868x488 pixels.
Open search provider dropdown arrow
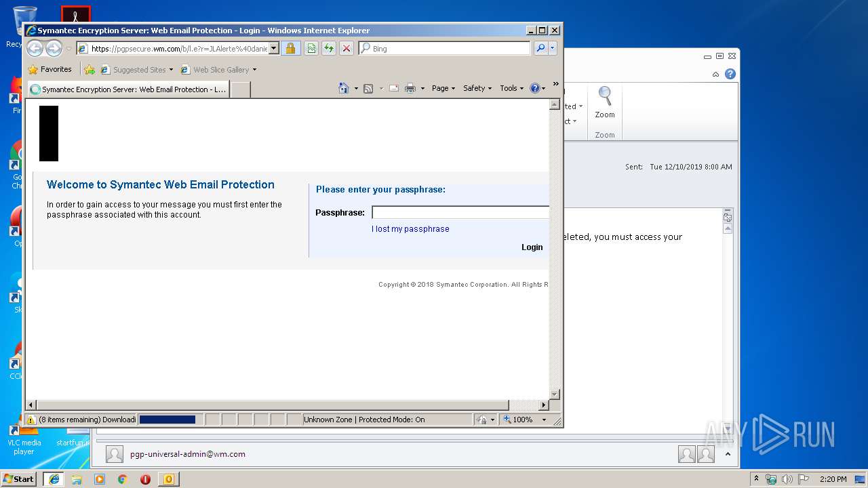pos(553,48)
